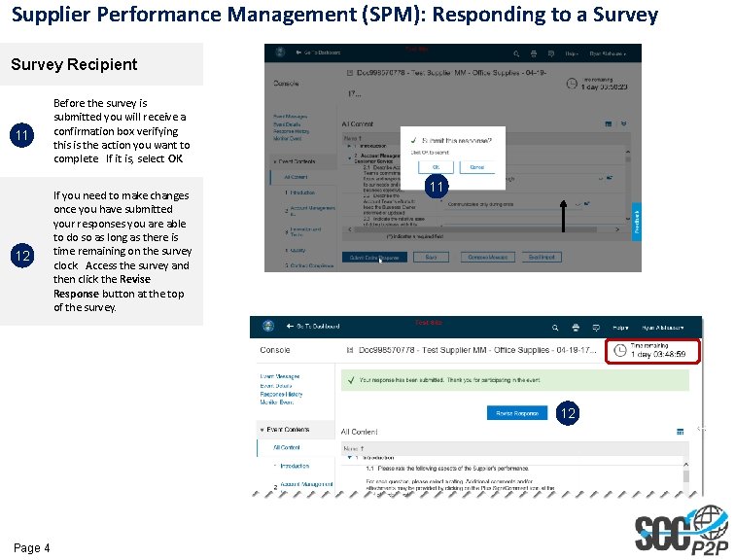Click the chat icon in upper screenshot header
The height and width of the screenshot is (560, 735).
[551, 53]
